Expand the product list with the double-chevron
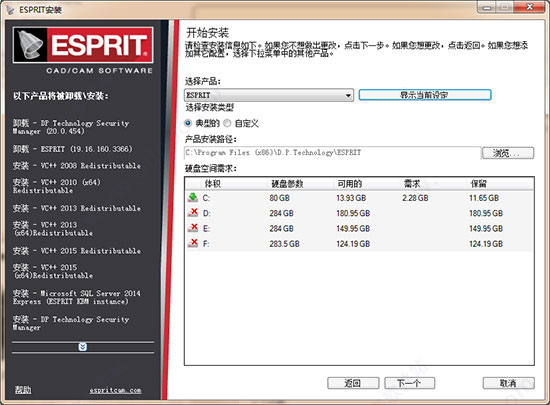The image size is (550, 405). click(83, 347)
